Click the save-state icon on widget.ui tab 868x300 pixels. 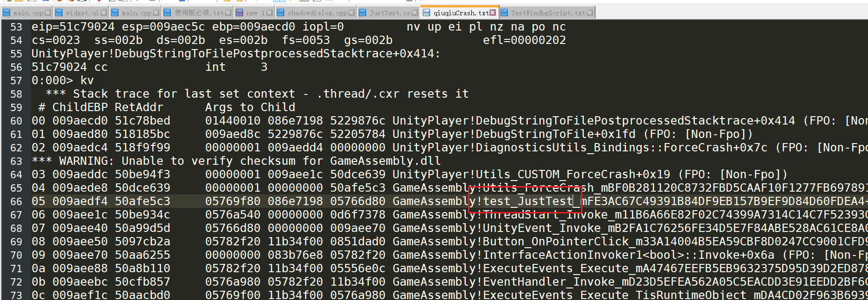[59, 13]
